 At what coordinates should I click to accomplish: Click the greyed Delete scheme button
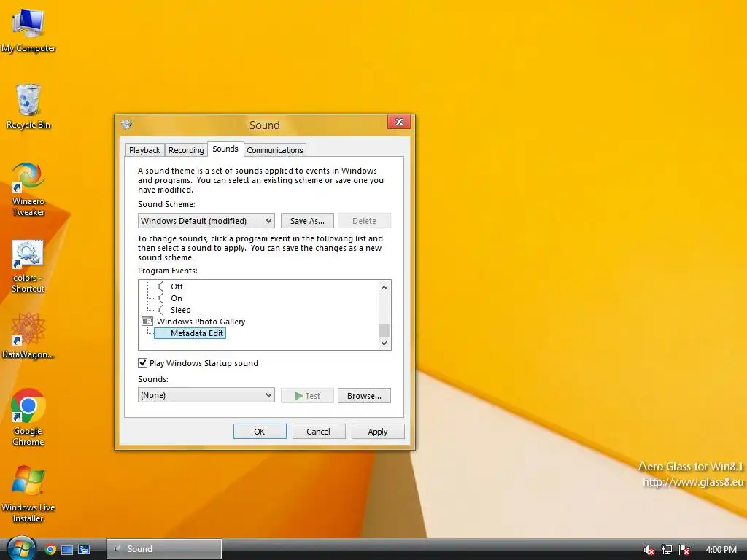[x=365, y=221]
